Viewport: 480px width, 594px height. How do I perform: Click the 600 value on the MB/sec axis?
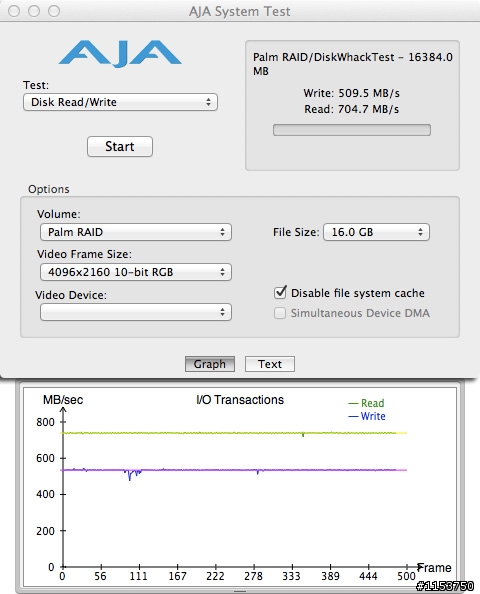pyautogui.click(x=45, y=458)
